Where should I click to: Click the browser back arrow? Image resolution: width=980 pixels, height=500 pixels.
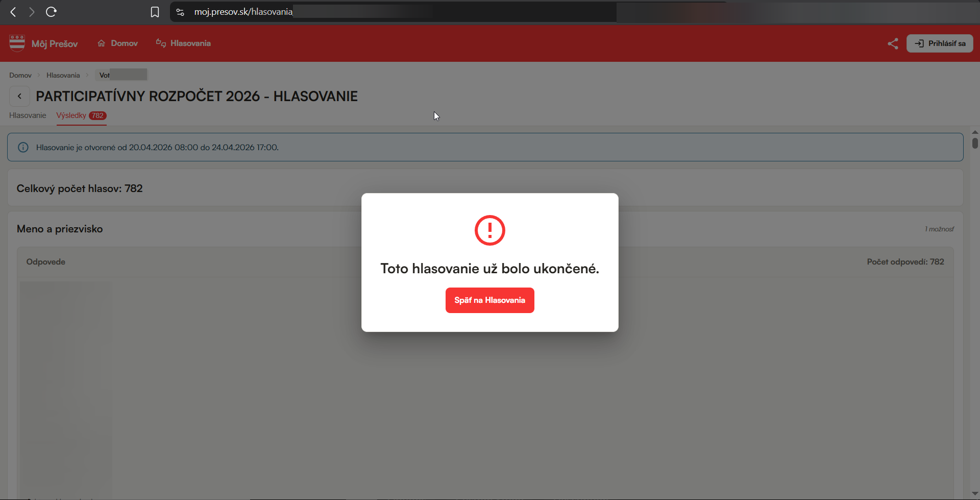pyautogui.click(x=13, y=12)
